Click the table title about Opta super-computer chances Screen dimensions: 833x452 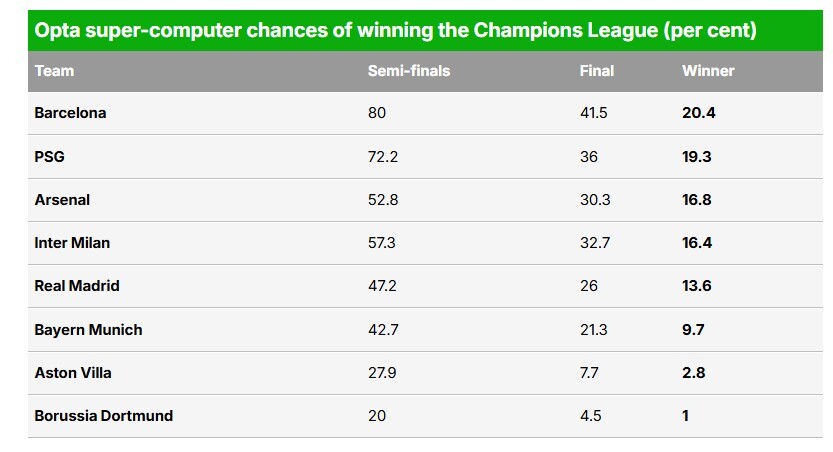395,31
